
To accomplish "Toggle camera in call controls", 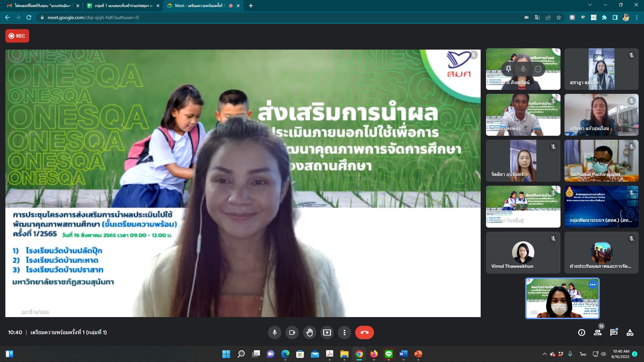I will 292,333.
